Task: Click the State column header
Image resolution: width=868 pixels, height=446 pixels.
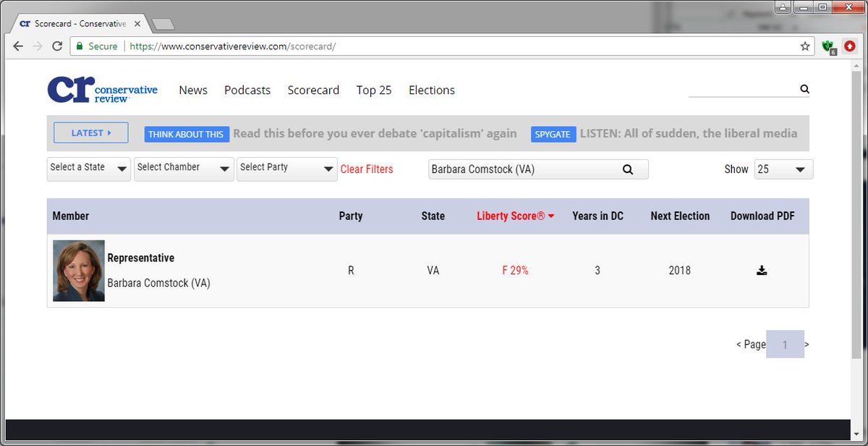Action: [x=433, y=216]
